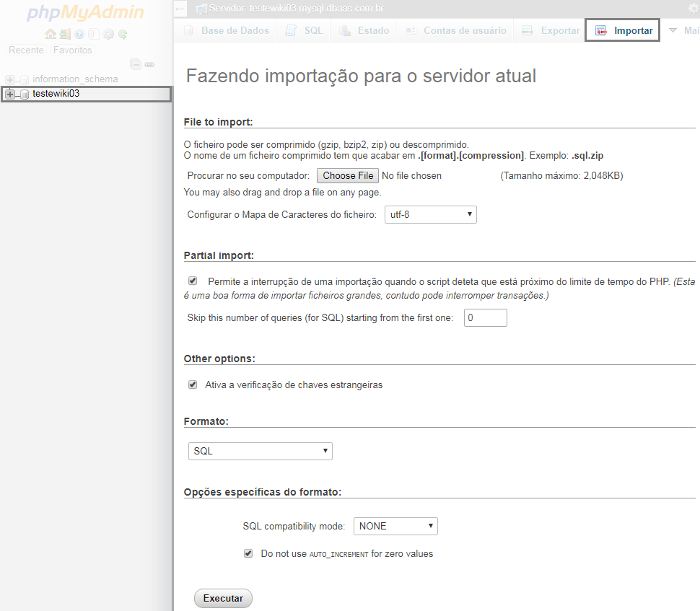This screenshot has height=611, width=700.
Task: Click the link chain icon in sidebar
Action: [149, 65]
